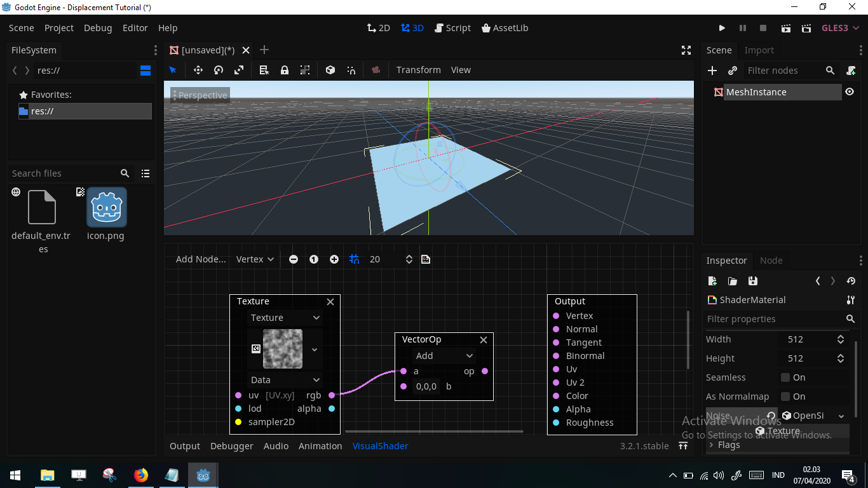Select the Rotate tool in the viewport toolbar

point(218,70)
